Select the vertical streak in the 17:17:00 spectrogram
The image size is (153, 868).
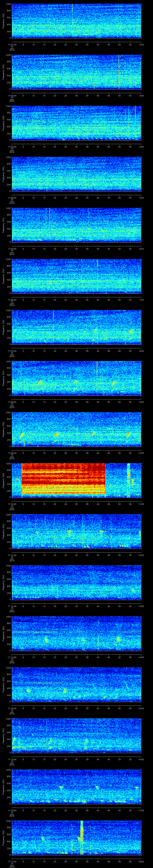click(82, 838)
